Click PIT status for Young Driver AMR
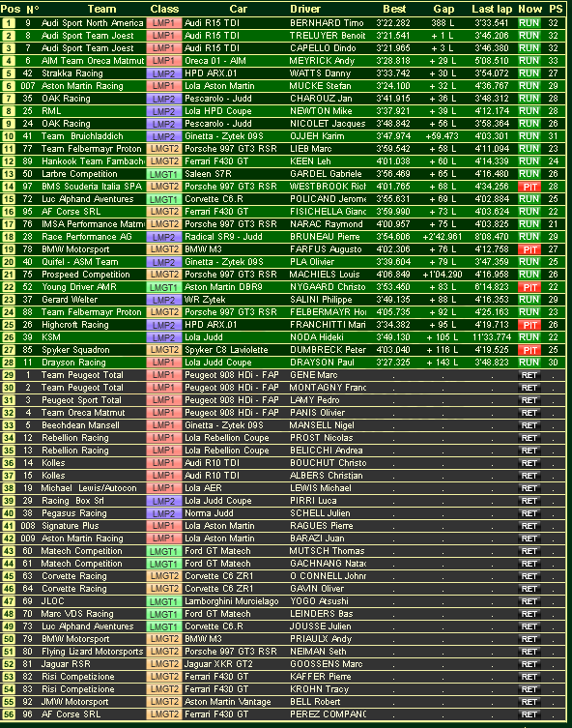The height and width of the screenshot is (728, 572). (x=529, y=286)
